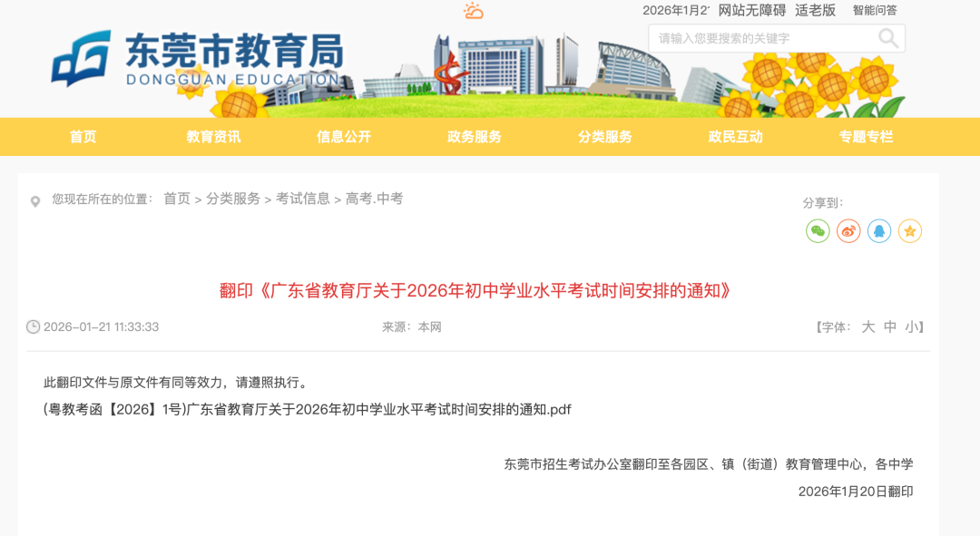Go to 考试信息 in breadcrumb
980x536 pixels.
[303, 199]
